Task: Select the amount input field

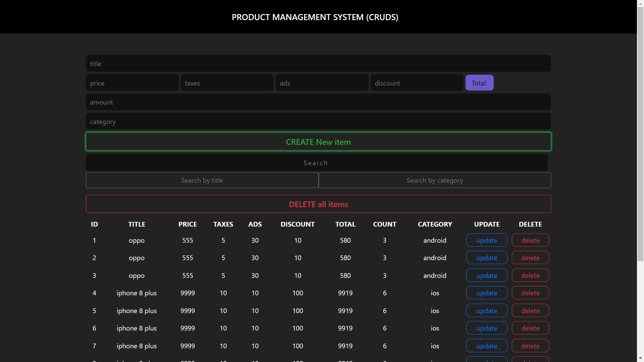Action: (x=318, y=102)
